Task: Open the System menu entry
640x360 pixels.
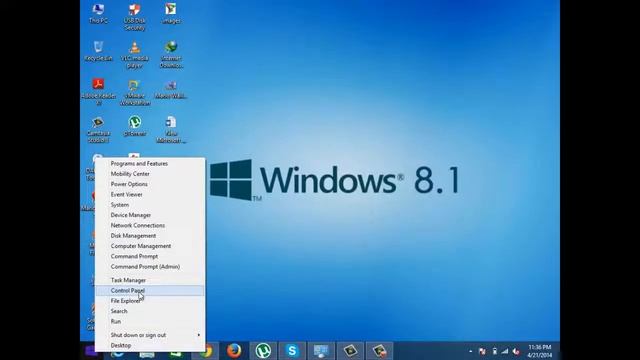Action: point(150,204)
